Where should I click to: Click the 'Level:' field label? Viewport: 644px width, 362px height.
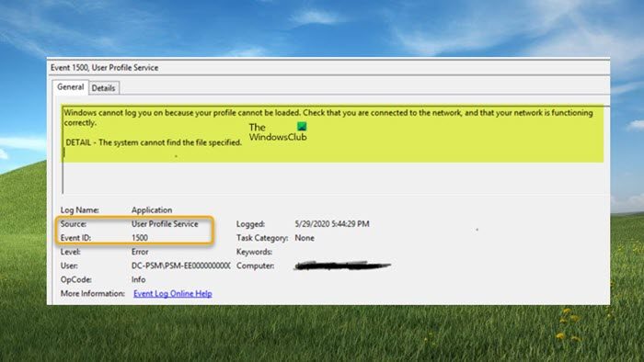(x=70, y=252)
